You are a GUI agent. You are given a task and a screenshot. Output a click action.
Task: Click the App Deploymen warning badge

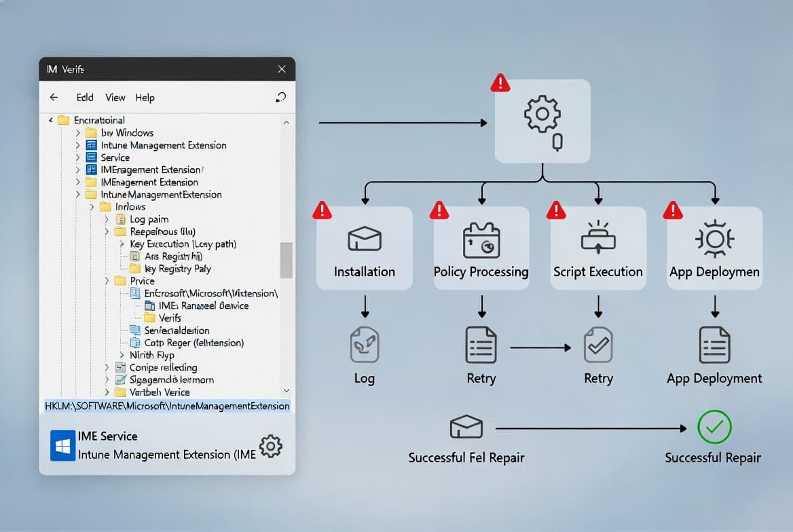click(x=673, y=210)
